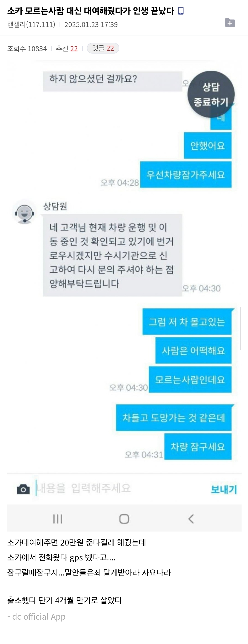This screenshot has width=248, height=644.
Task: Open the 댓글 22 comments button
Action: [x=103, y=48]
